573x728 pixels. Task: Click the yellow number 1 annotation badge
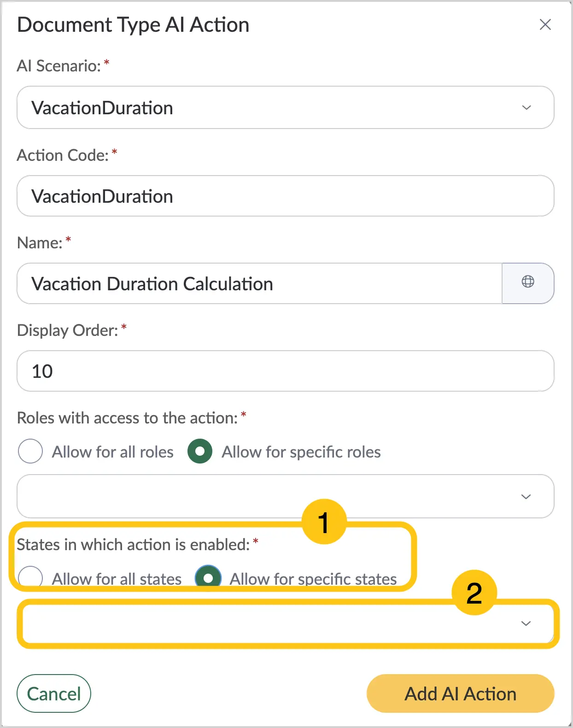point(324,522)
